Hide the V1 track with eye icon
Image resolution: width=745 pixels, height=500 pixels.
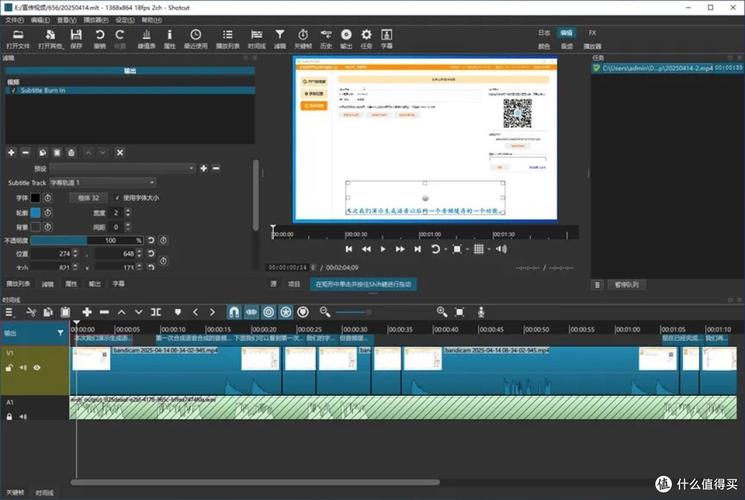point(37,367)
